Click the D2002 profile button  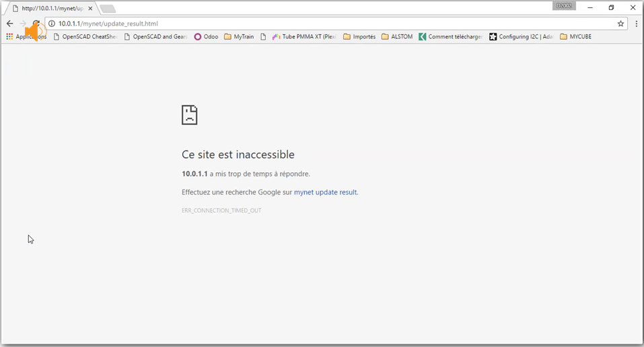565,6
